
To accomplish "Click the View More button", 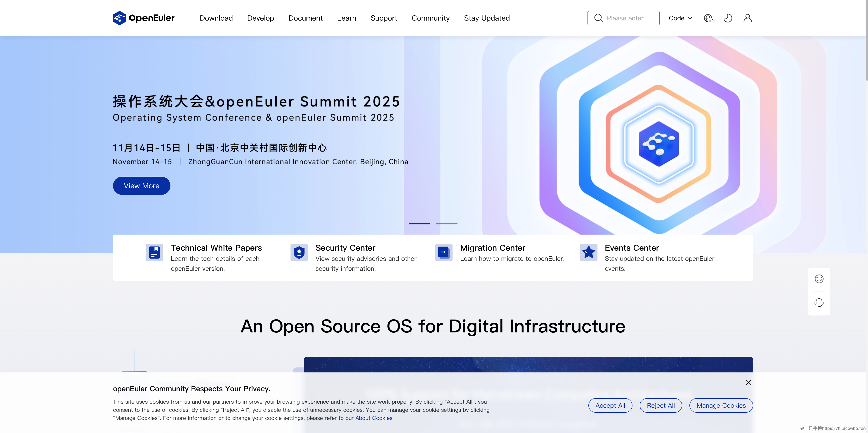I will pyautogui.click(x=142, y=186).
